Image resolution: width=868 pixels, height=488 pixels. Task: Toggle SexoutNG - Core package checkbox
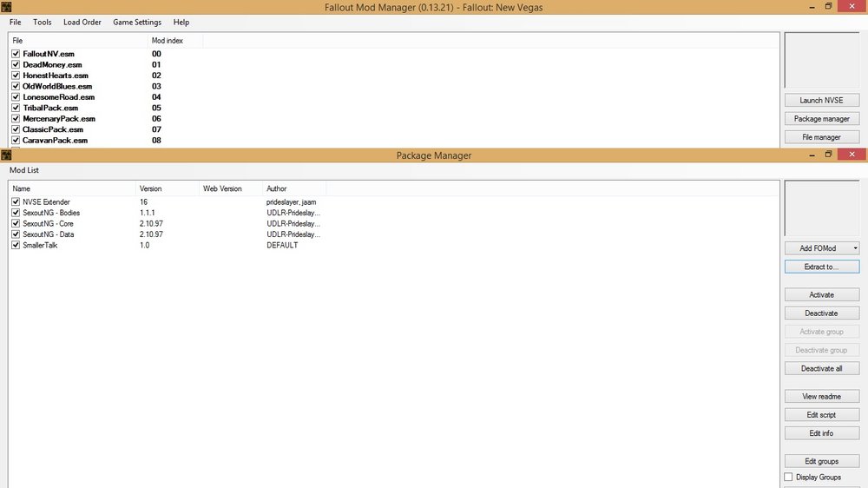(x=16, y=223)
